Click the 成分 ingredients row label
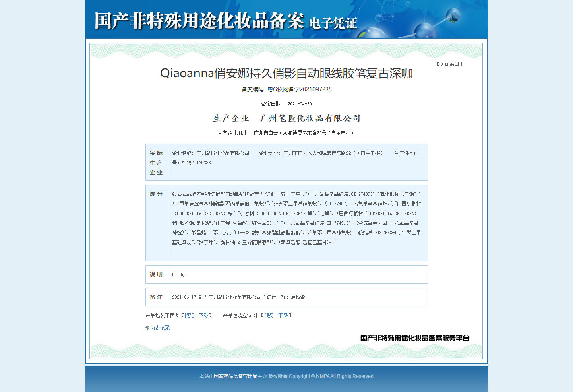The height and width of the screenshot is (392, 573). tap(156, 194)
